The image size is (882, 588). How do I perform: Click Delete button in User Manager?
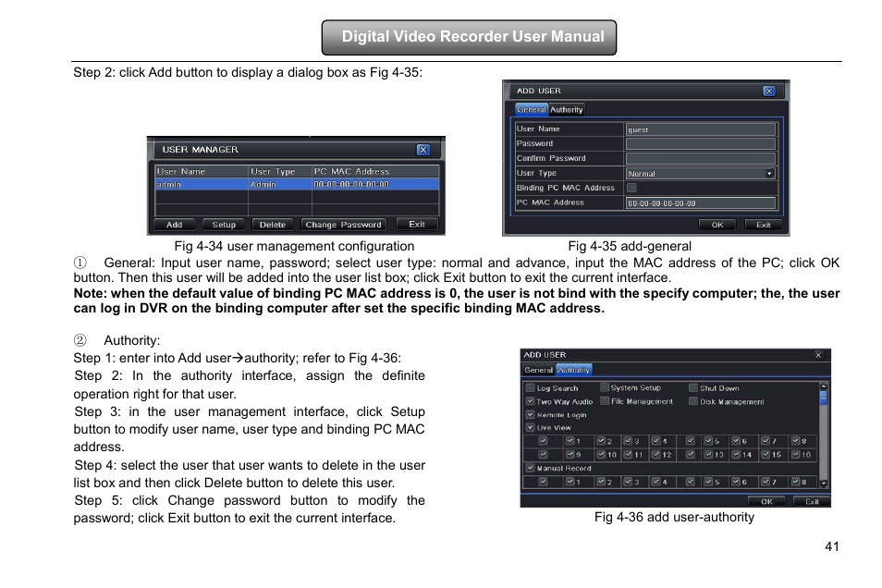[273, 225]
